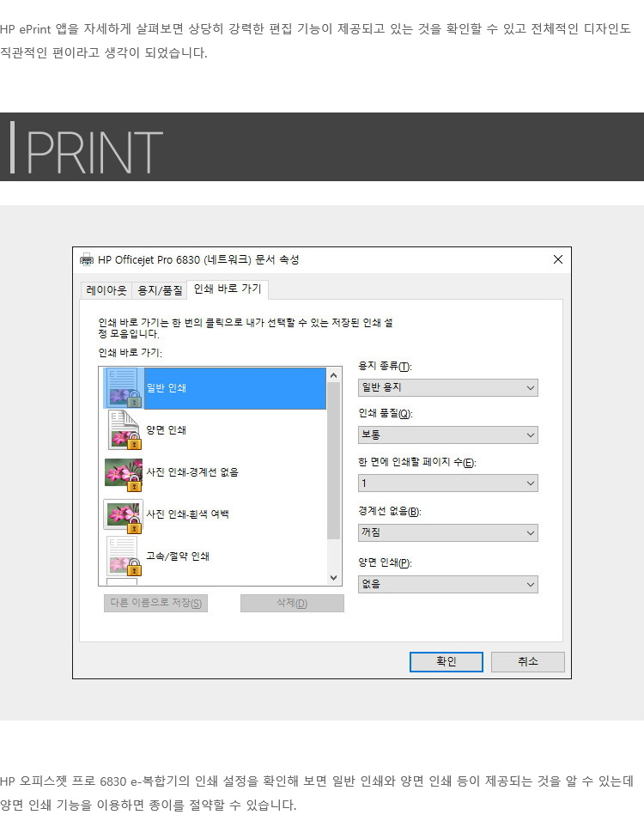The height and width of the screenshot is (839, 644).
Task: Click the 양면 인쇄 shortcut icon
Action: 125,430
